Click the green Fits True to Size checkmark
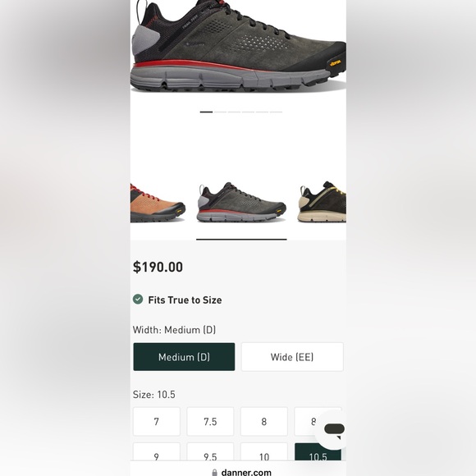The image size is (476, 476). click(138, 300)
